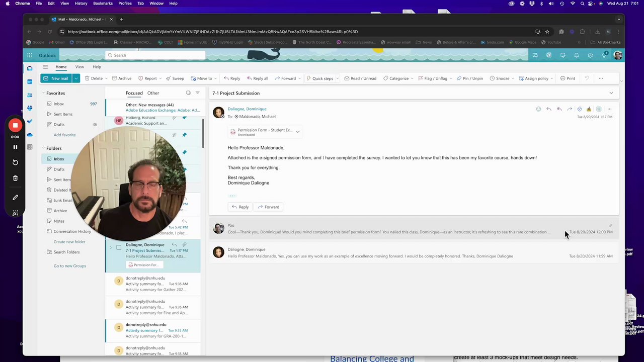Open the Permission Form attachment dropdown
This screenshot has height=362, width=644.
298,132
